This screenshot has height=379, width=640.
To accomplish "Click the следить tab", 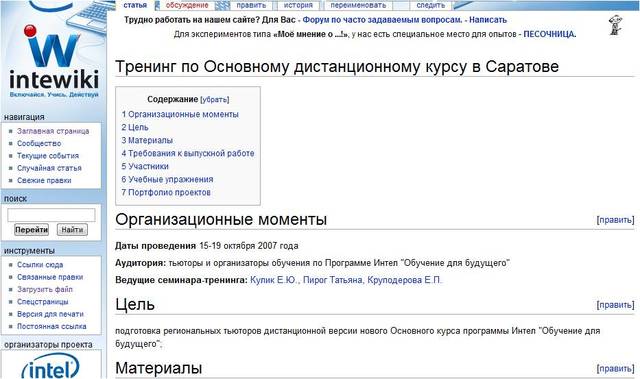I will click(431, 5).
